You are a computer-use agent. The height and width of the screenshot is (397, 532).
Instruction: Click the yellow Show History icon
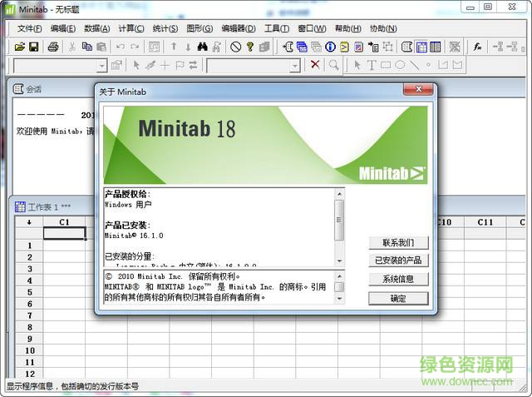344,47
